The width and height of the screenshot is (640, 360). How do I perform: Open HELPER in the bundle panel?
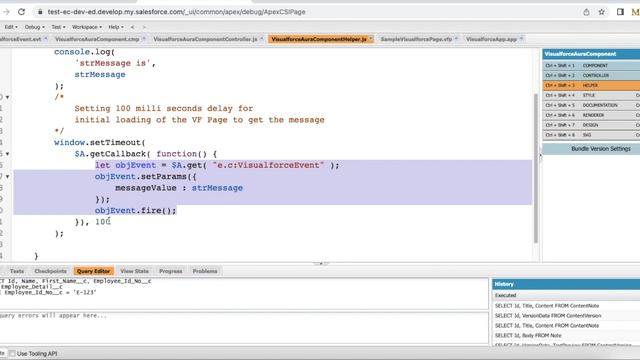coord(591,85)
